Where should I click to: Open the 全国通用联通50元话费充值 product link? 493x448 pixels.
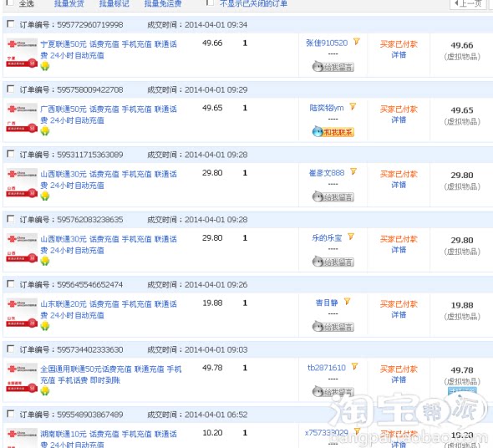[111, 374]
